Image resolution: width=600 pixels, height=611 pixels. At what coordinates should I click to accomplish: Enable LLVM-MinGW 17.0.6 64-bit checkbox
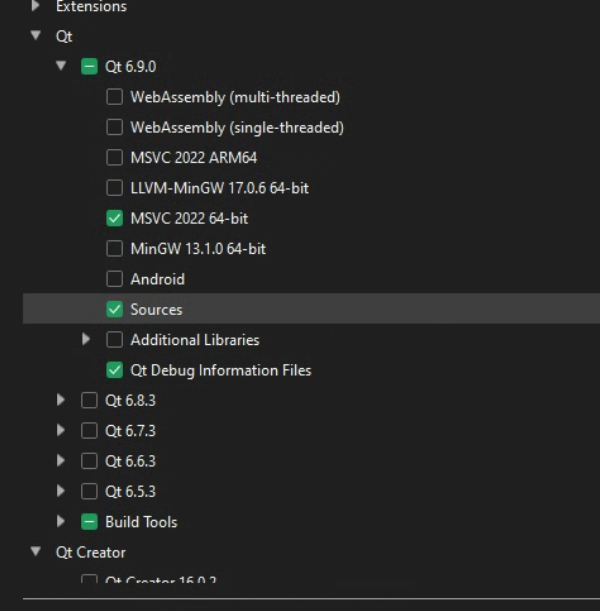click(x=115, y=188)
